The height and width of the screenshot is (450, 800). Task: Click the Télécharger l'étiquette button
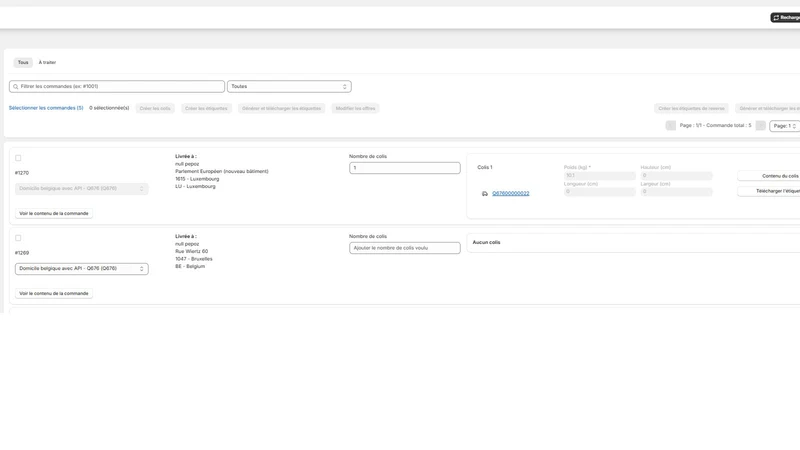pyautogui.click(x=769, y=191)
